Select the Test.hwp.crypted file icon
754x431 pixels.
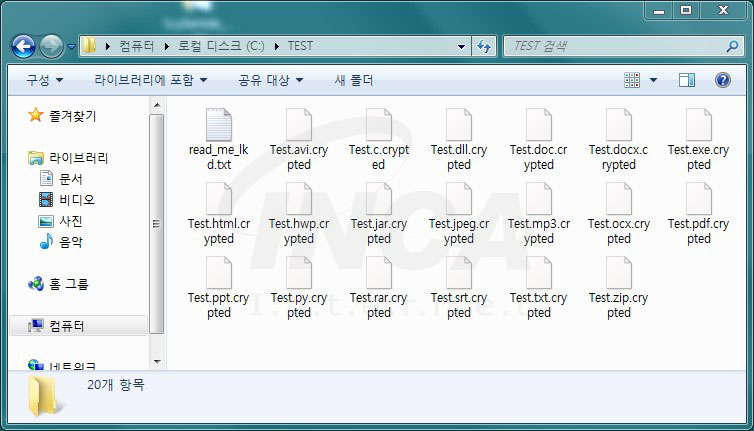point(299,199)
